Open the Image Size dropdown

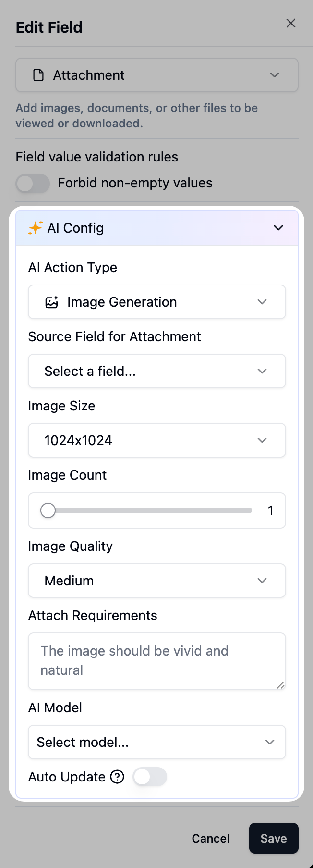coord(157,440)
